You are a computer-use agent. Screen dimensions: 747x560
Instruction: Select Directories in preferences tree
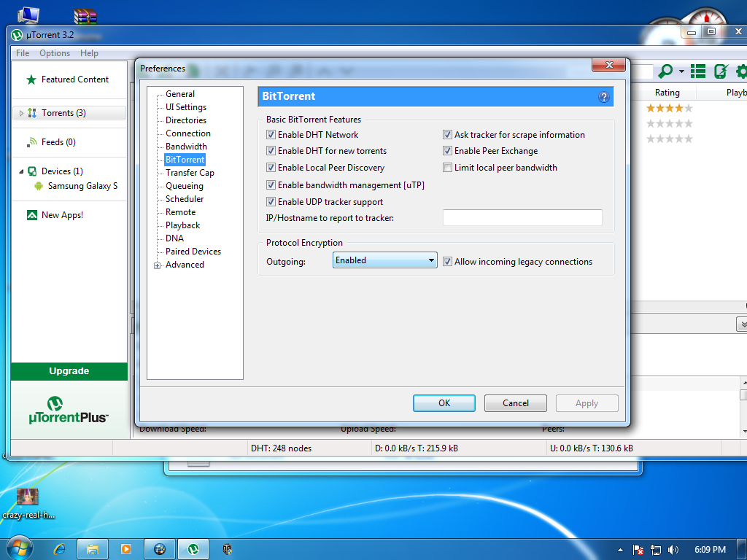(x=186, y=120)
